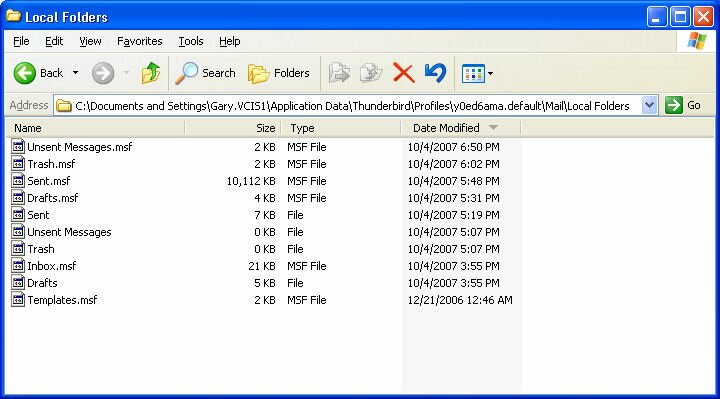Sort by the Size column header
This screenshot has height=399, width=720.
tap(233, 128)
